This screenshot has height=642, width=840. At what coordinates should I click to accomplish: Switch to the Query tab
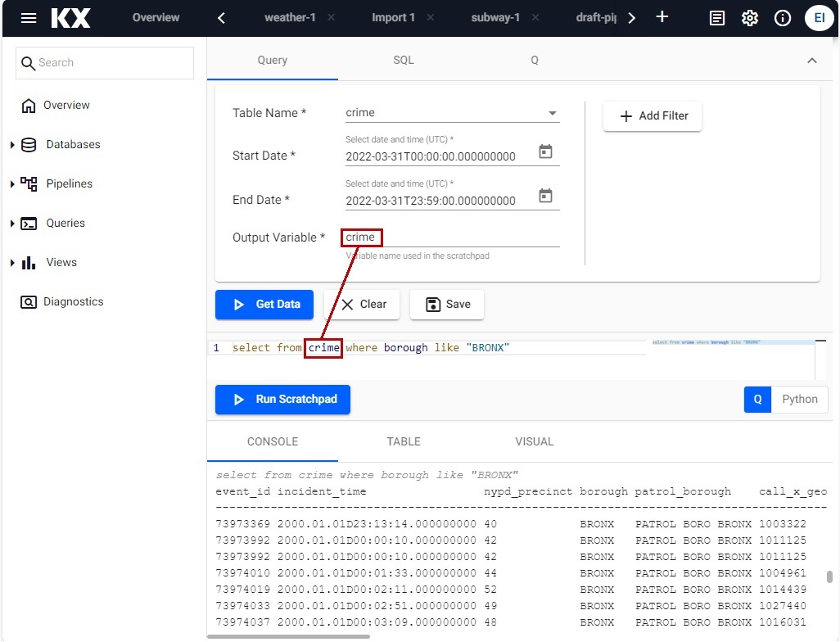click(272, 61)
